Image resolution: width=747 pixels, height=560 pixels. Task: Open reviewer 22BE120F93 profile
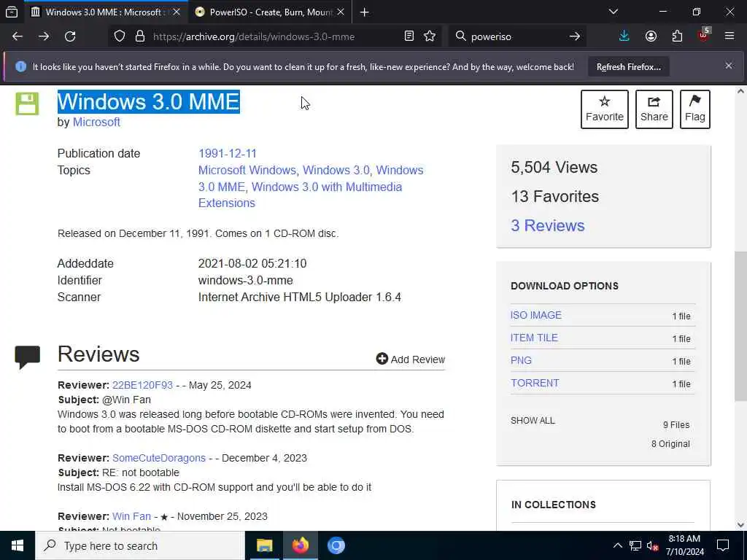142,385
